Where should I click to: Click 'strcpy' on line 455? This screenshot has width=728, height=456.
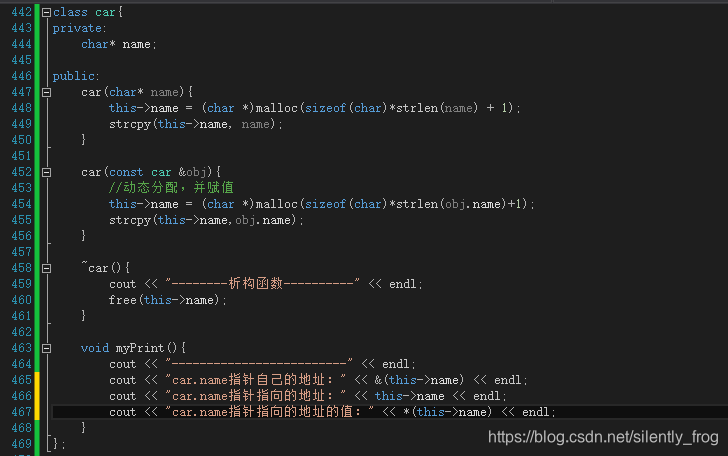point(130,220)
